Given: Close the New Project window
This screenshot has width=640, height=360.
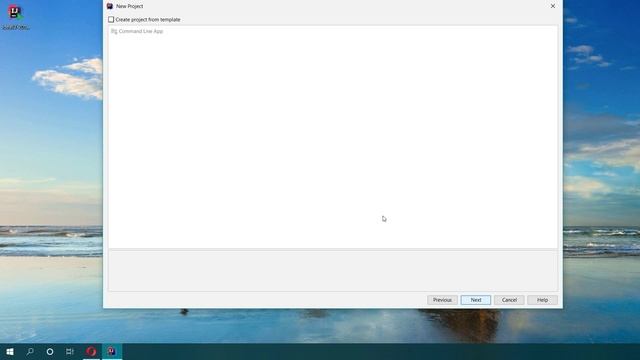Looking at the screenshot, I should coord(553,6).
